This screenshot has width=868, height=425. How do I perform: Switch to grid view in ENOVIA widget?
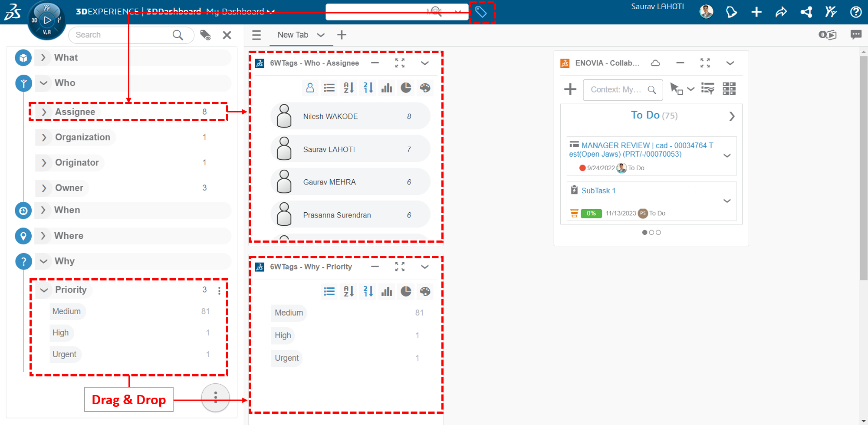[729, 89]
